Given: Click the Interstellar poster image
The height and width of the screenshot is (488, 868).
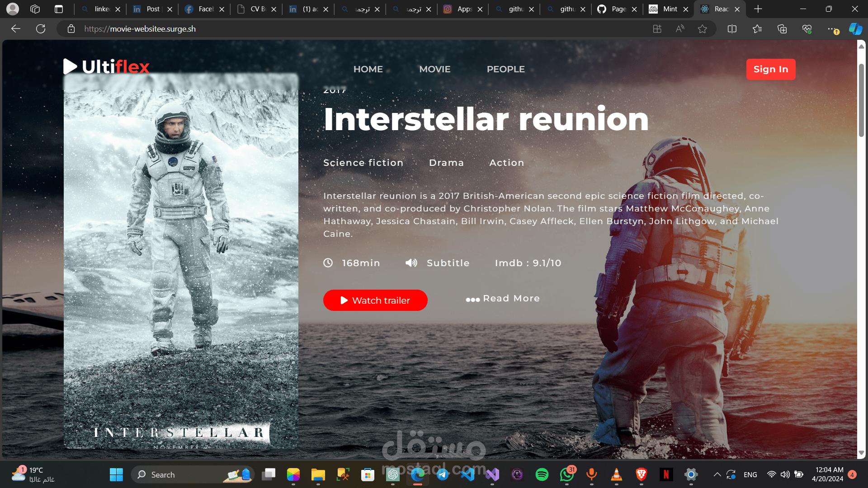Looking at the screenshot, I should (181, 261).
